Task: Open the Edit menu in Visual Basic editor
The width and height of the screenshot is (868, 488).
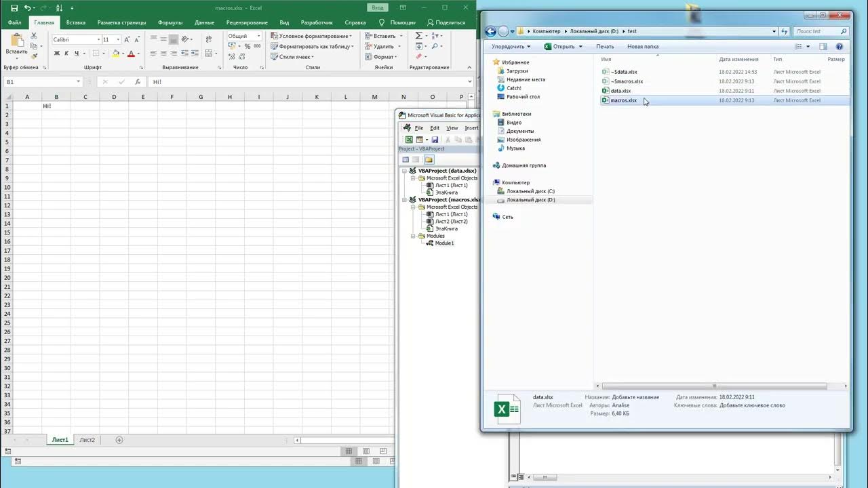Action: (x=435, y=128)
